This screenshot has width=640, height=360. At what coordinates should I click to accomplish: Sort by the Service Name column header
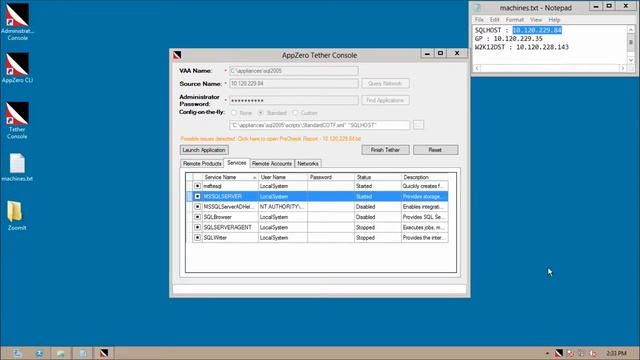[230, 177]
